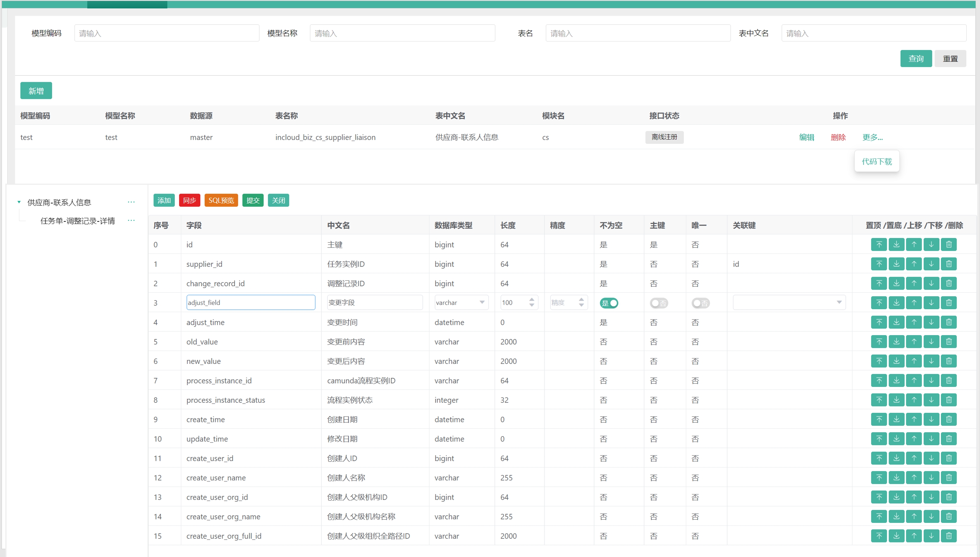Enable primary key switch for adjust_field
This screenshot has height=557, width=980.
[x=659, y=303]
